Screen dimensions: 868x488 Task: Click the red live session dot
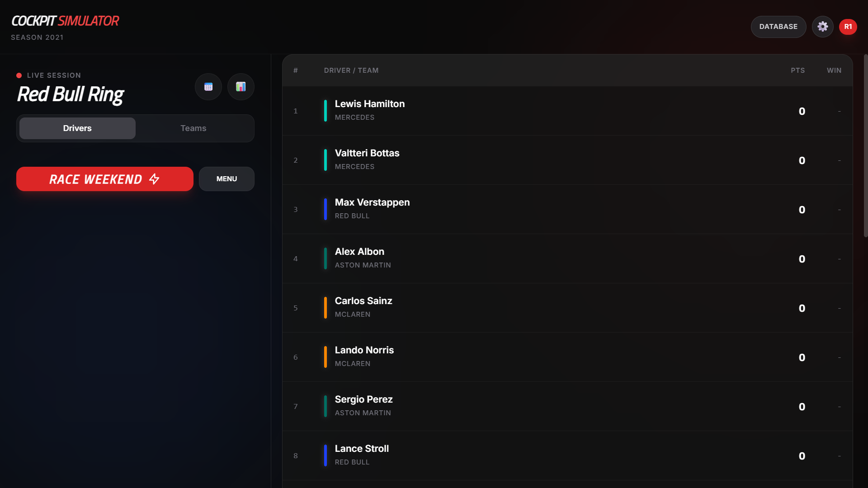pyautogui.click(x=19, y=75)
